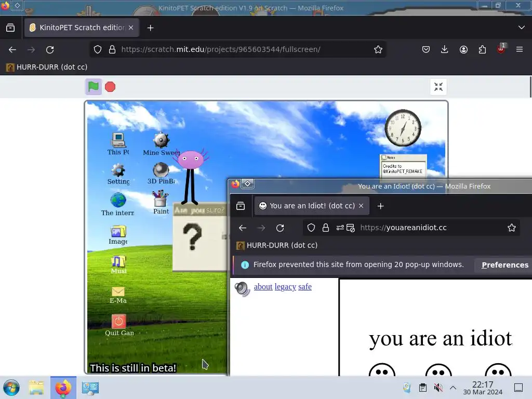Open This PC icon in the game

click(x=118, y=144)
